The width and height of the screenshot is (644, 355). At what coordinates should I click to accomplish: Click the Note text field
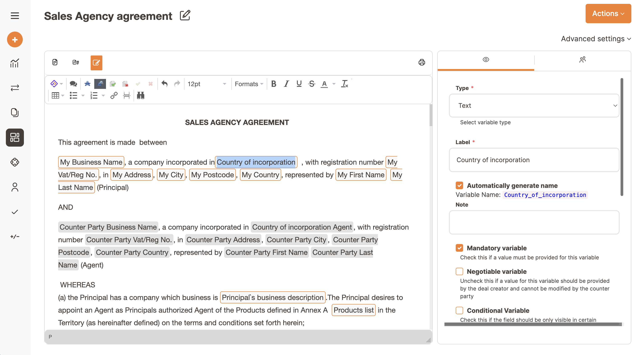(534, 223)
